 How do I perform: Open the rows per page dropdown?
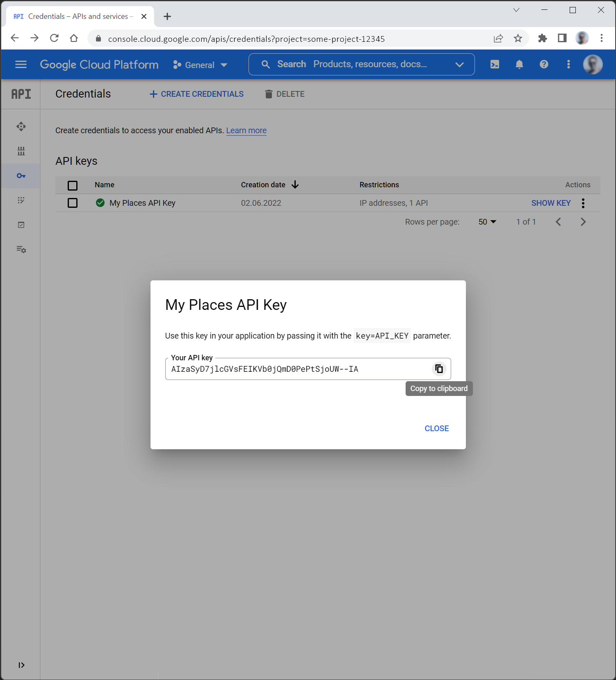coord(487,222)
